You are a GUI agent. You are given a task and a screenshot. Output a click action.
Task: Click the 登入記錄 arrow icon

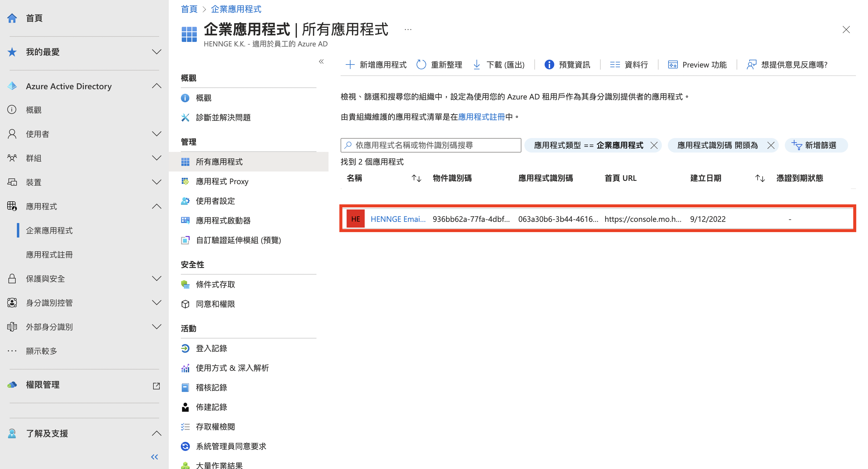185,348
